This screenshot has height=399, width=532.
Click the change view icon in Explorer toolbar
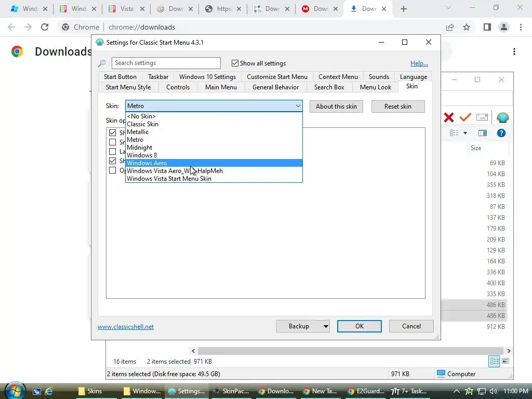454,133
